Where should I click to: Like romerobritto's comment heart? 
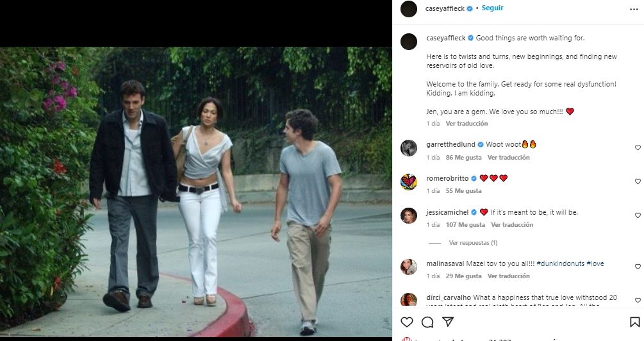(638, 181)
